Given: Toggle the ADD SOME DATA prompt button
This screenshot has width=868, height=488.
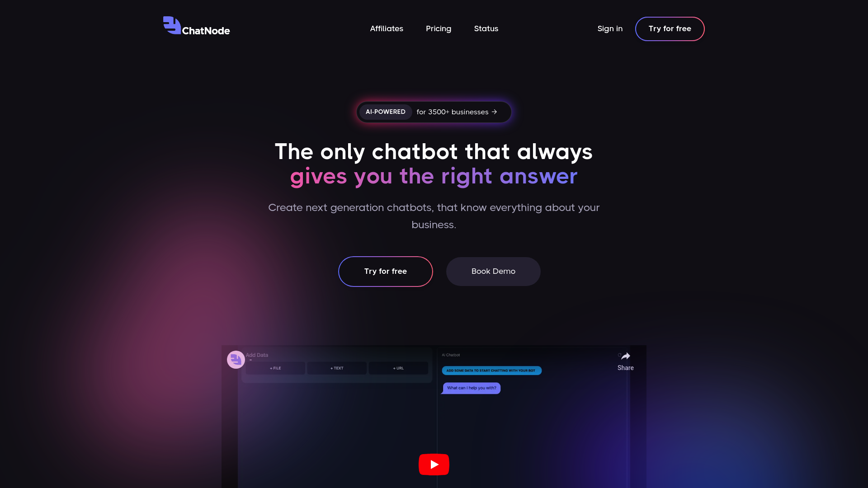Looking at the screenshot, I should tap(491, 370).
